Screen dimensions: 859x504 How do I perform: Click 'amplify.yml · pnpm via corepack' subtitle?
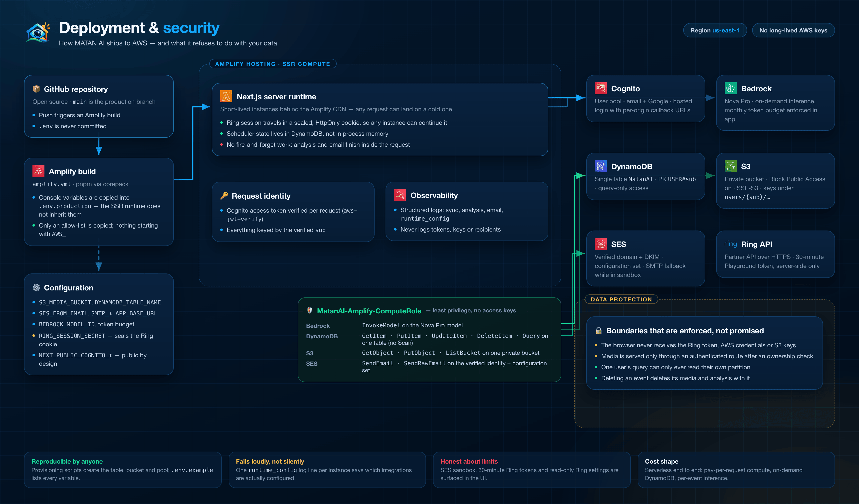[x=80, y=184]
